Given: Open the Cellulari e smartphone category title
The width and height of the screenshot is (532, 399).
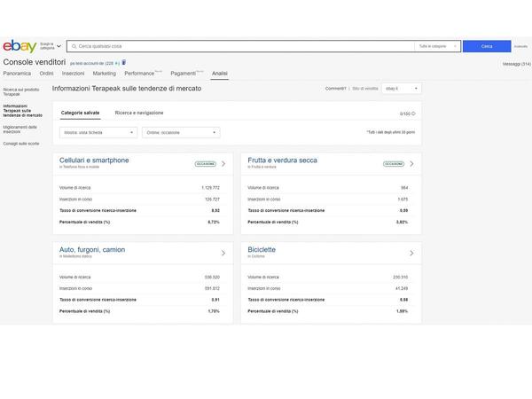Looking at the screenshot, I should [94, 160].
